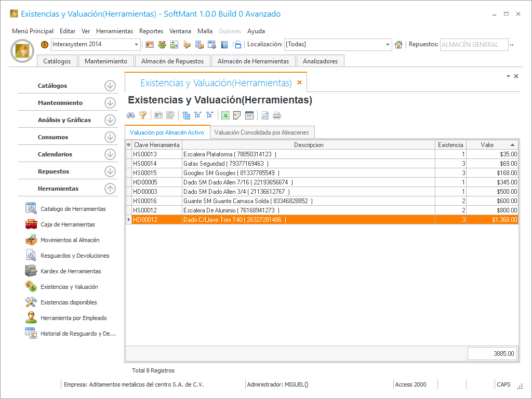This screenshot has height=399, width=532.
Task: Open the Reportes menu
Action: 151,31
